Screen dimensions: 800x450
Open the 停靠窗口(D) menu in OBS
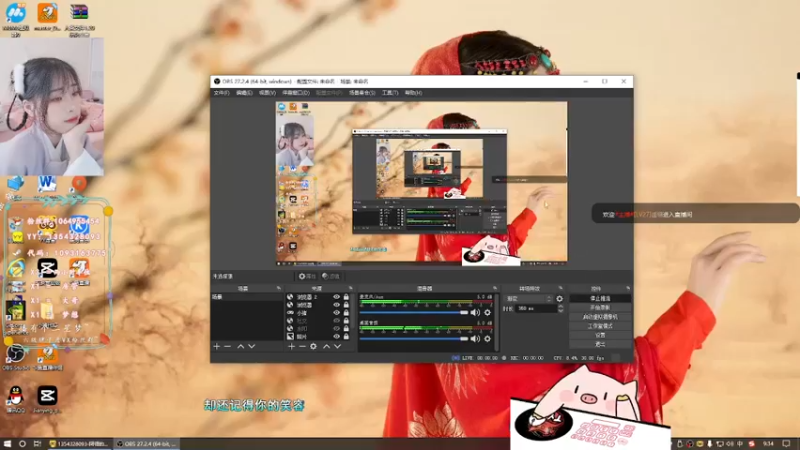click(296, 93)
